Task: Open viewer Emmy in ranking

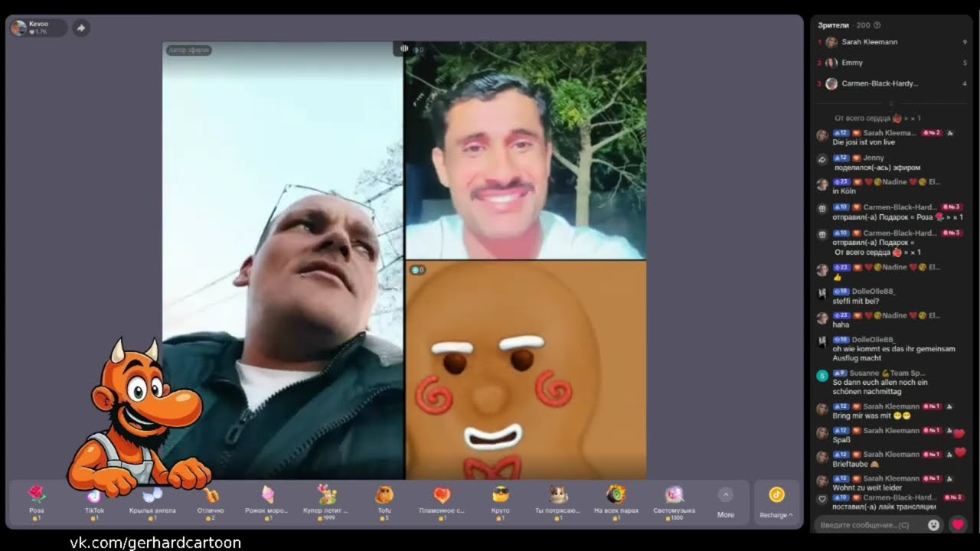Action: click(893, 63)
